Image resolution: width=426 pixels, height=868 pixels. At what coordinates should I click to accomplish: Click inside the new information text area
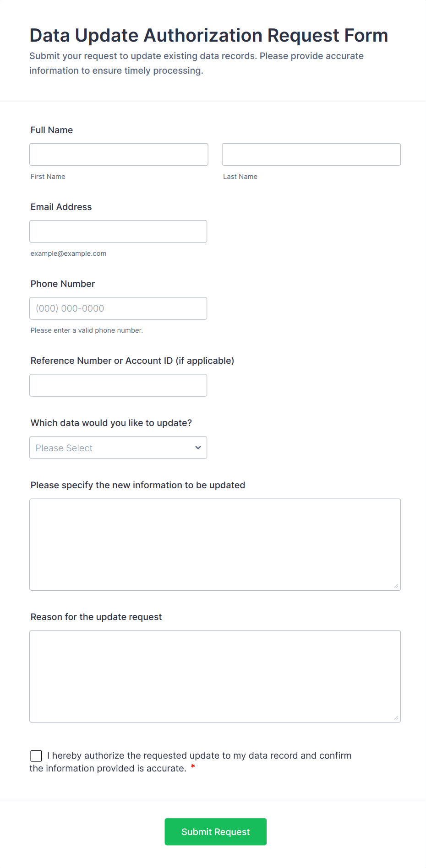tap(215, 545)
